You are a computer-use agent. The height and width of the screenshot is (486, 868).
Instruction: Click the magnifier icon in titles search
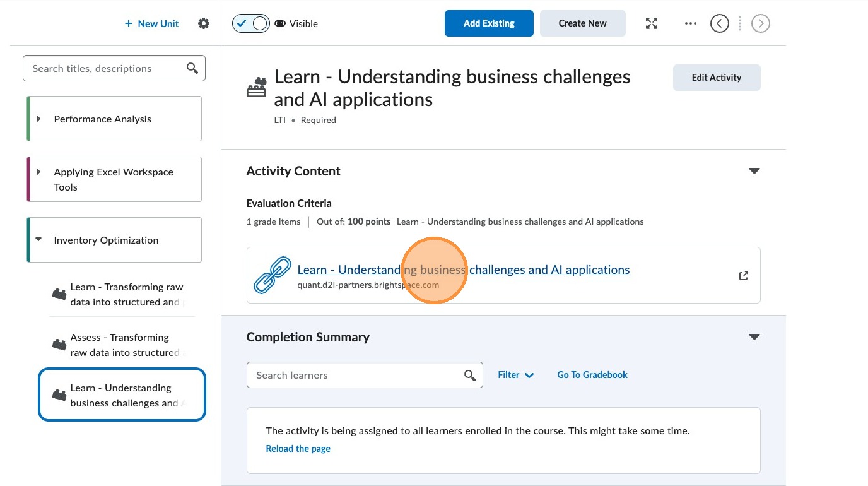(x=192, y=68)
